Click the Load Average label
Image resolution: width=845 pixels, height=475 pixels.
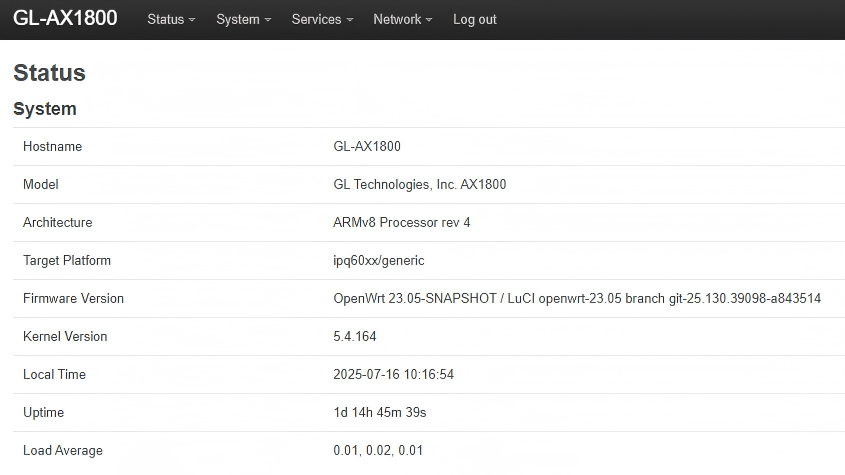tap(63, 451)
